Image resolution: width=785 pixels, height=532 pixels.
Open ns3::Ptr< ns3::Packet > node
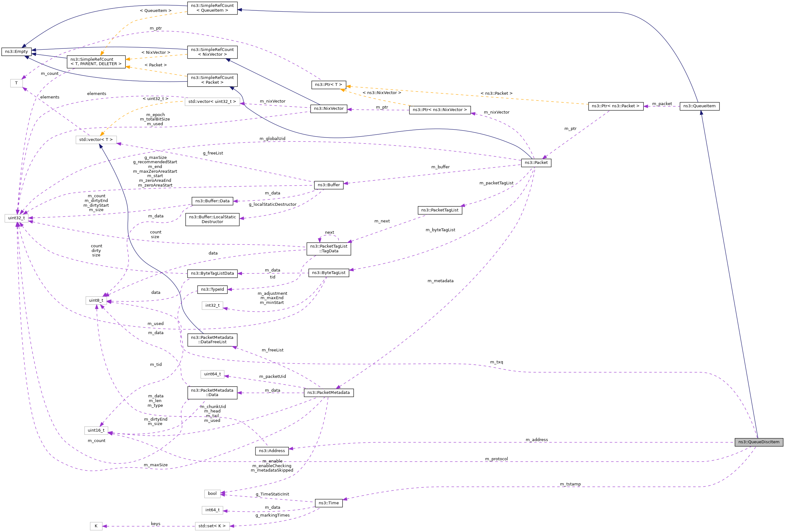point(616,106)
